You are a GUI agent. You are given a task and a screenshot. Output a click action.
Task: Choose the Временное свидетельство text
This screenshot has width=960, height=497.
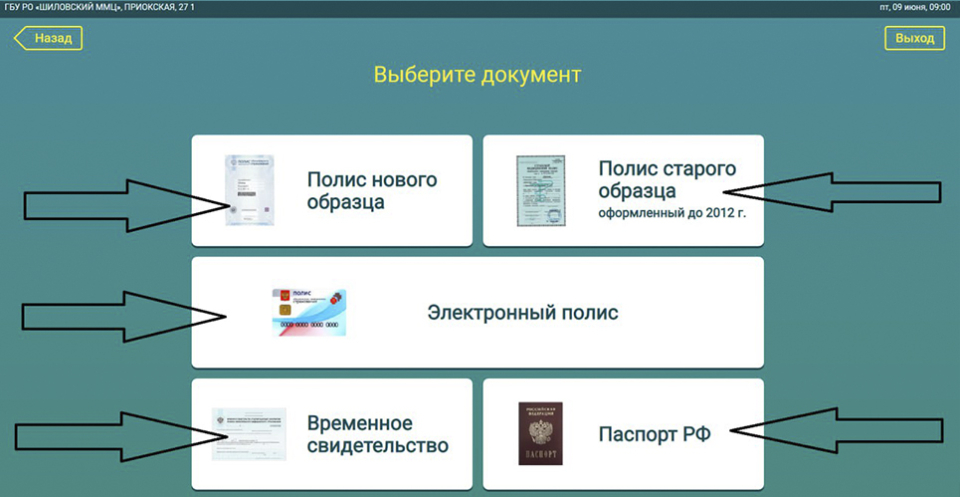(x=377, y=434)
